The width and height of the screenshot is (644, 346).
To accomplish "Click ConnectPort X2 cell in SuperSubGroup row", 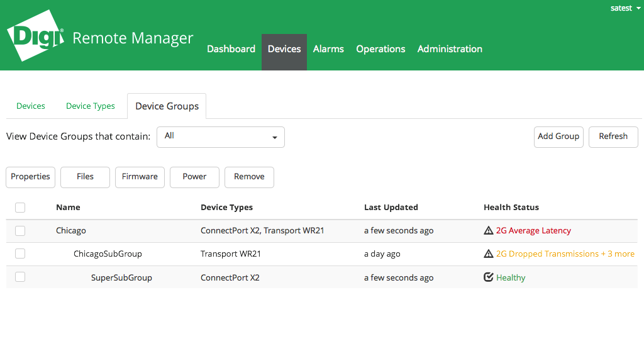I will 230,278.
